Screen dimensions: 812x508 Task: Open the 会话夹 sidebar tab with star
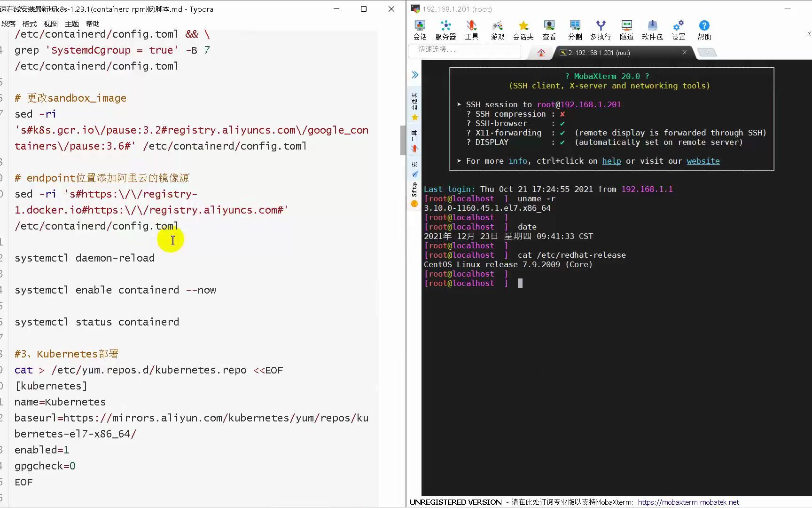click(414, 106)
